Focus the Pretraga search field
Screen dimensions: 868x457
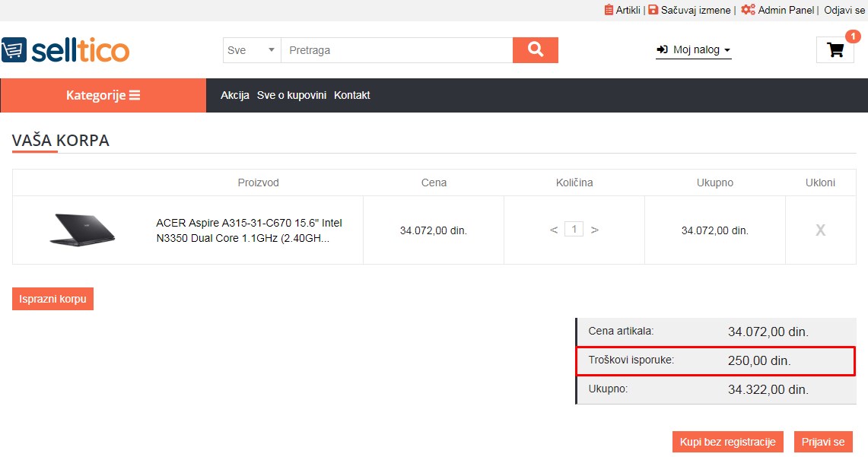[397, 49]
